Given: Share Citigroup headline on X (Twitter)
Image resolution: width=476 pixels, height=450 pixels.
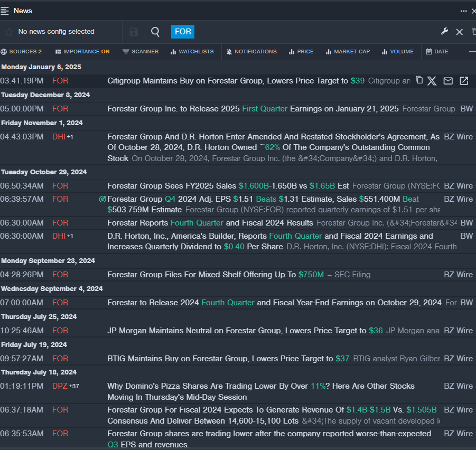Looking at the screenshot, I should 432,81.
